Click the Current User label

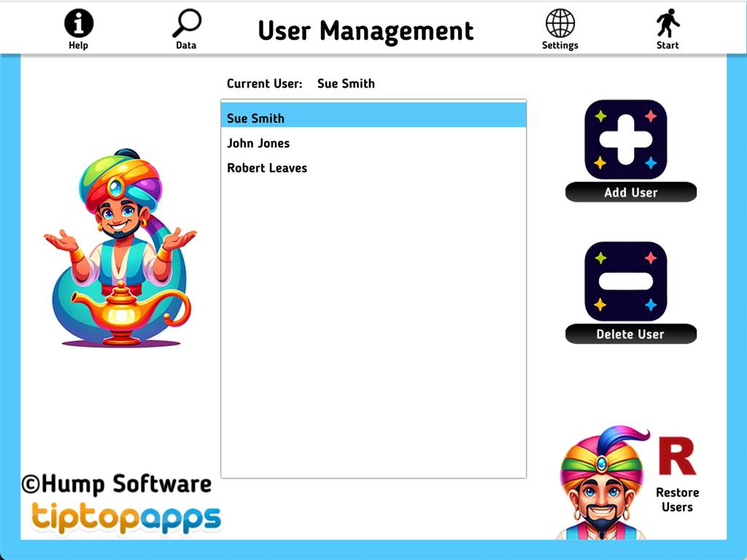coord(264,83)
